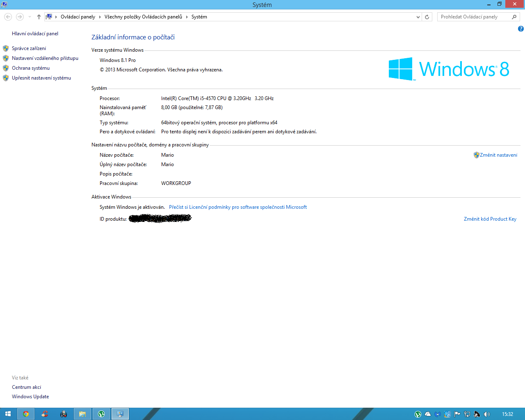This screenshot has width=525, height=420.
Task: Click the Action Center flag tray icon
Action: (x=457, y=414)
